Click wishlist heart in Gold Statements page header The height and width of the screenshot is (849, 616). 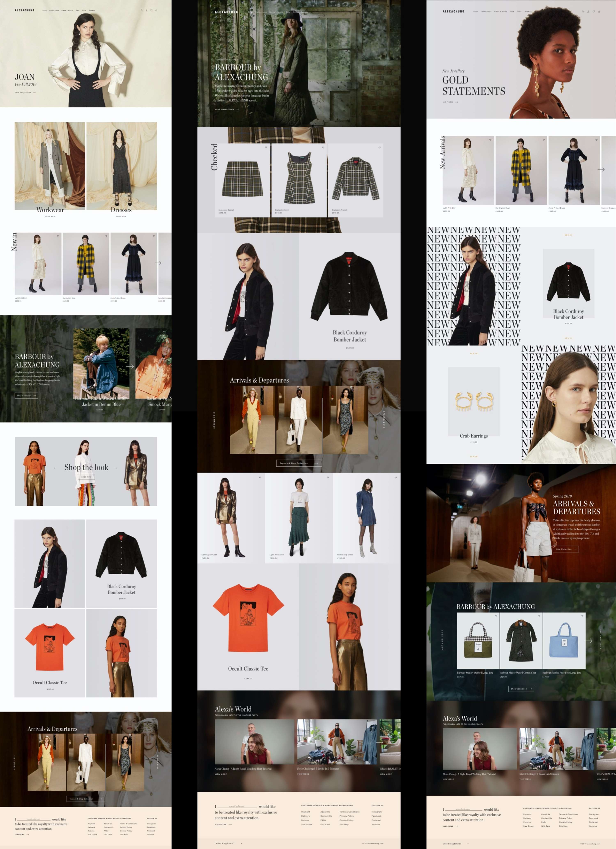[x=594, y=12]
